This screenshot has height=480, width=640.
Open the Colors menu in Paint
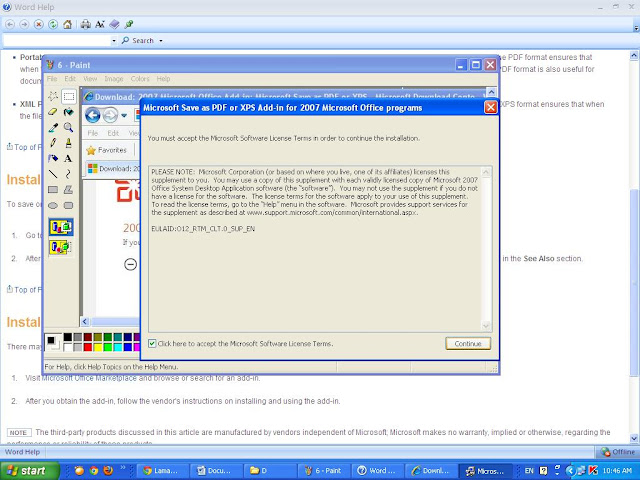(x=140, y=79)
